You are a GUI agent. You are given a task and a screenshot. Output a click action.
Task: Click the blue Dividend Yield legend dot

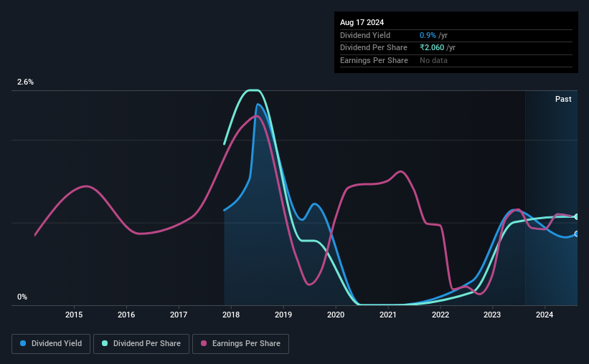(23, 343)
